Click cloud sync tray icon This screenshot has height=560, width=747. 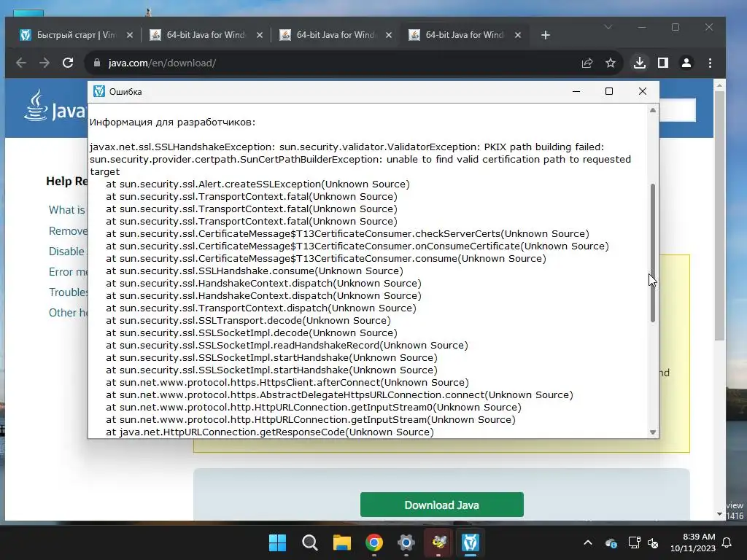tap(611, 542)
